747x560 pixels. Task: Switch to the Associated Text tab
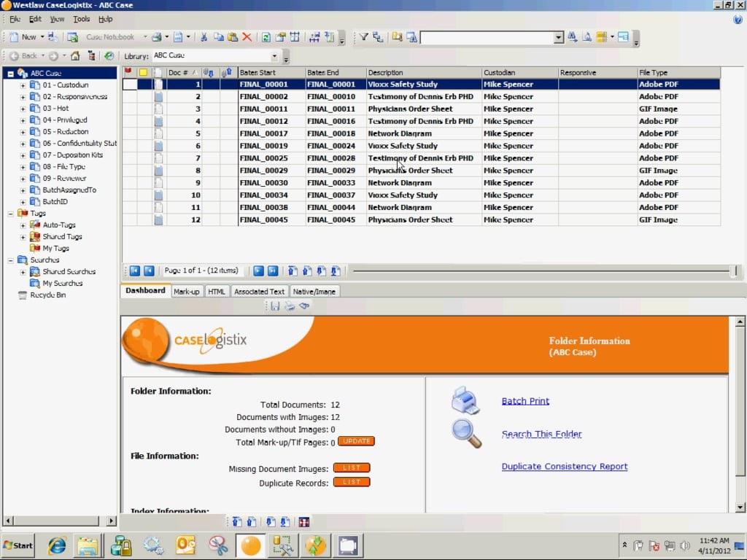coord(259,292)
